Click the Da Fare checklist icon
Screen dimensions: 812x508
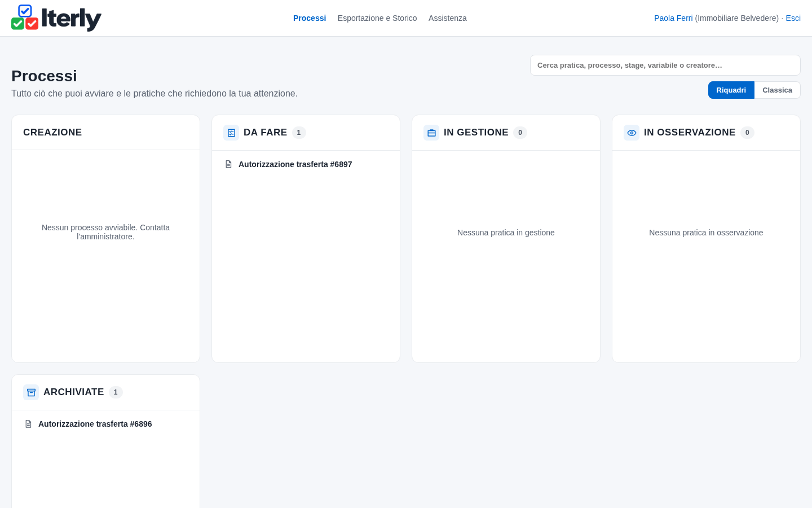point(231,133)
